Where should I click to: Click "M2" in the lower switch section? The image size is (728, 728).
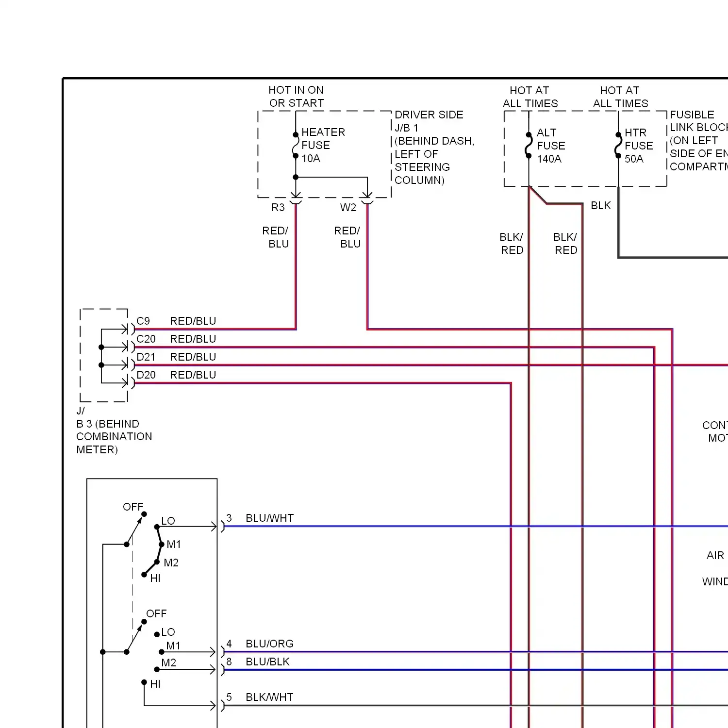169,663
